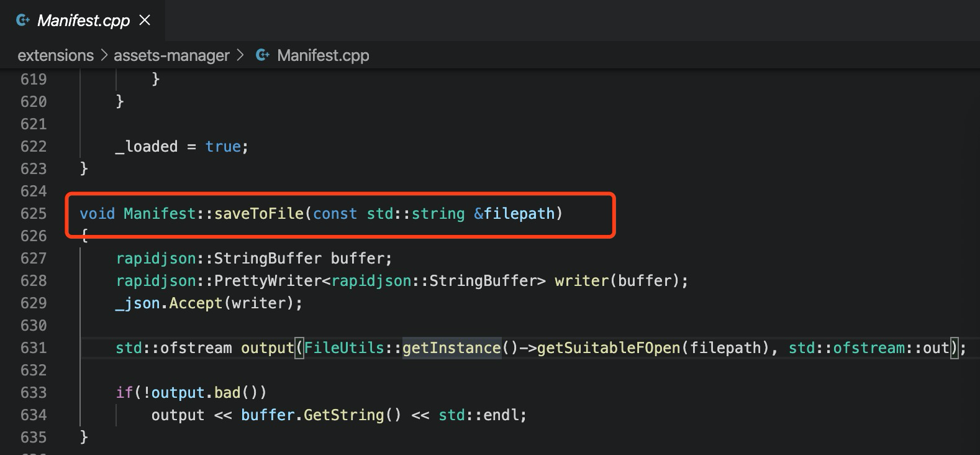
Task: Click the C++ icon in the breadcrumb bar
Action: pyautogui.click(x=263, y=55)
